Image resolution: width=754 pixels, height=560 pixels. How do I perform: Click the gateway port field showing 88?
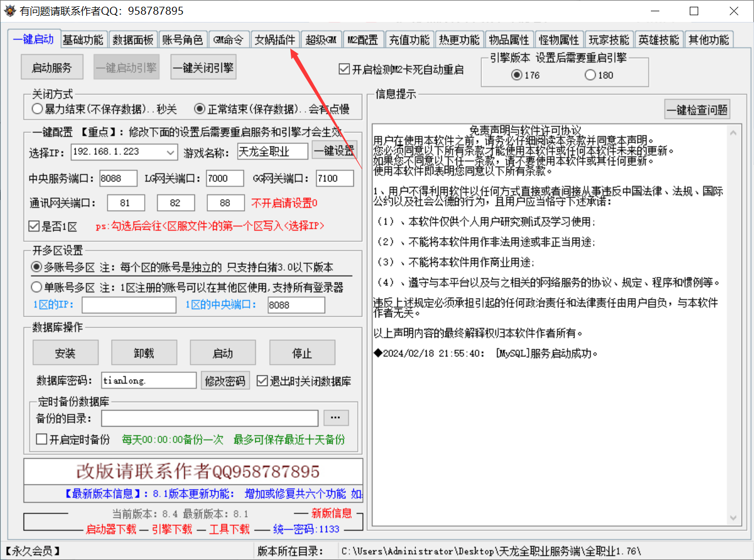(x=225, y=203)
